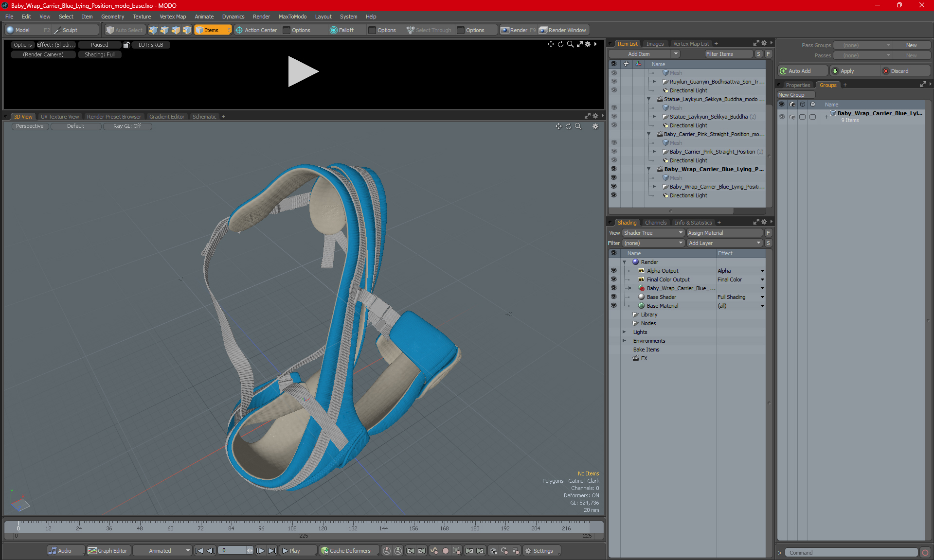This screenshot has height=560, width=934.
Task: Click the Render F9 button
Action: tap(518, 30)
